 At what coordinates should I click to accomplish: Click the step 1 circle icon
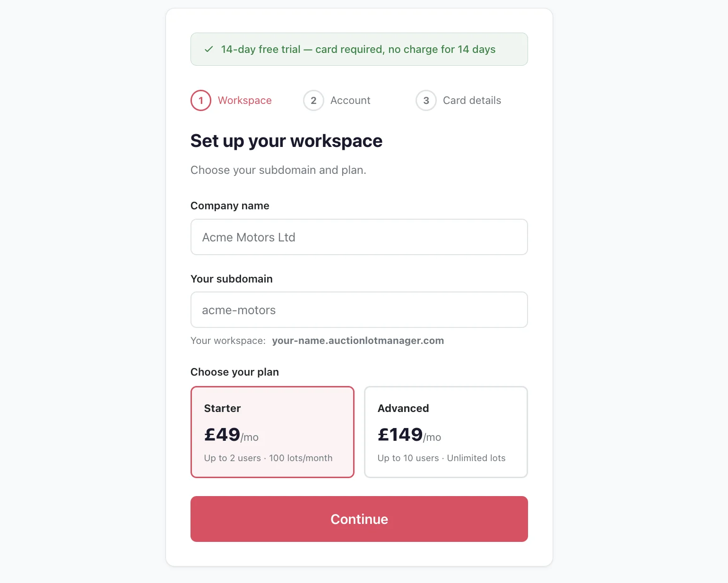click(201, 101)
